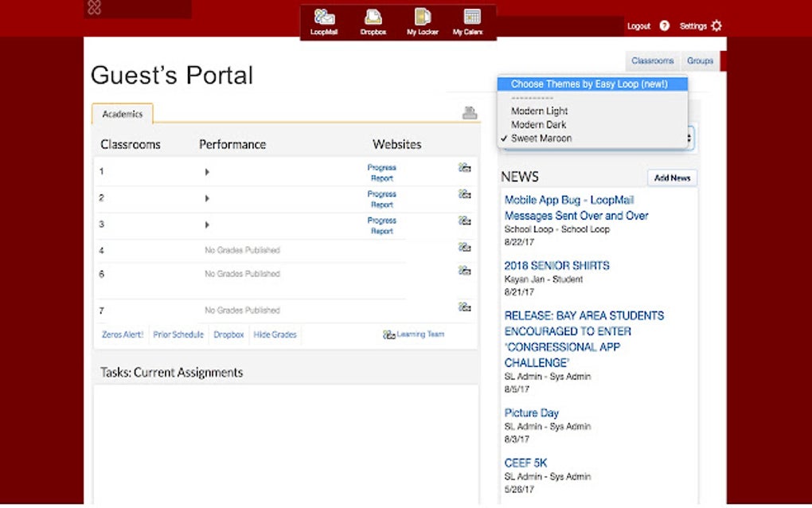The height and width of the screenshot is (508, 812).
Task: Expand the performance details for classroom 3
Action: 206,223
